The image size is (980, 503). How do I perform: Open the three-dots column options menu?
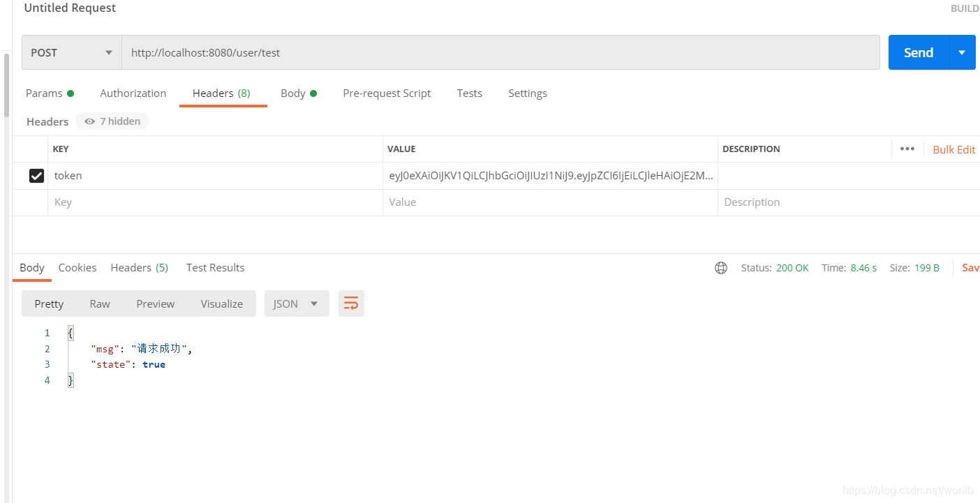click(907, 149)
